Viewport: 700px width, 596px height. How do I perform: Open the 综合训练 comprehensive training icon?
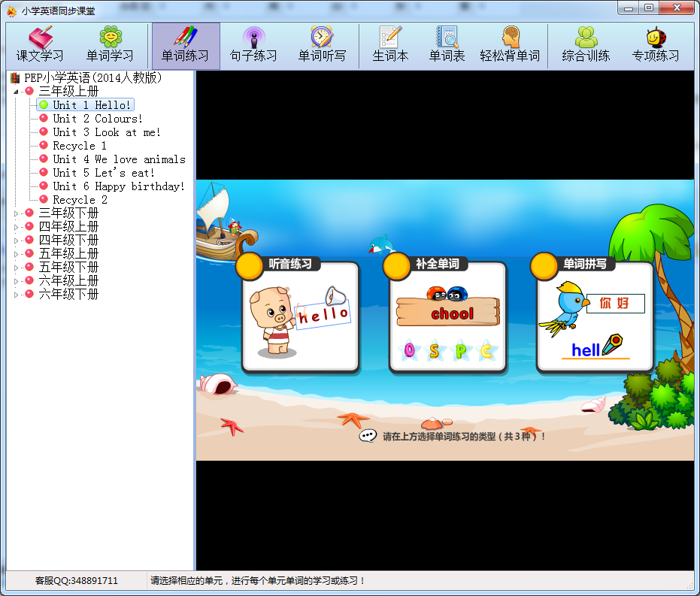(x=586, y=46)
